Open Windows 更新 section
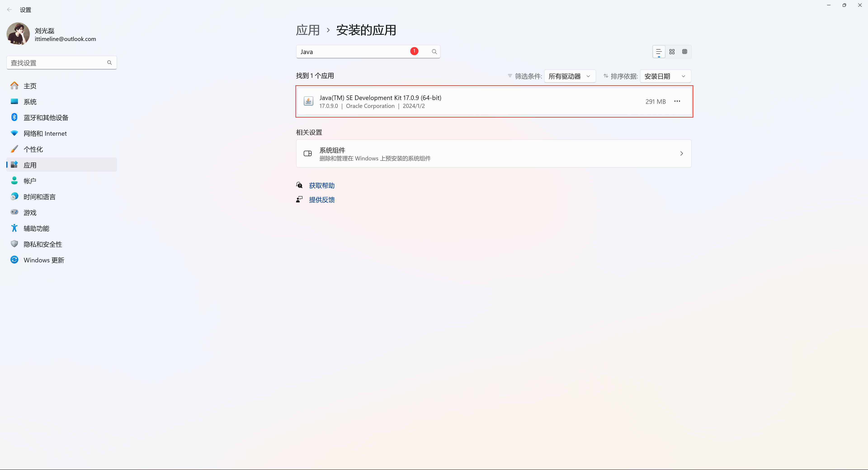This screenshot has height=470, width=868. 62,260
